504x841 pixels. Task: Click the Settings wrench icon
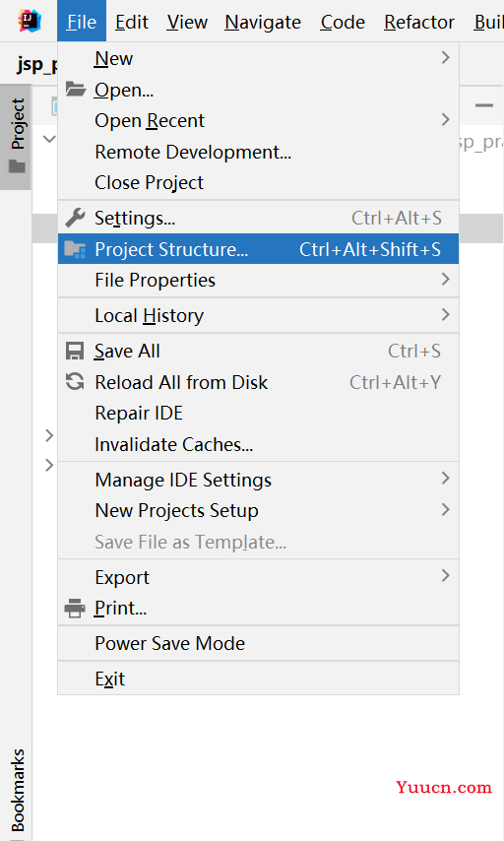click(x=75, y=218)
